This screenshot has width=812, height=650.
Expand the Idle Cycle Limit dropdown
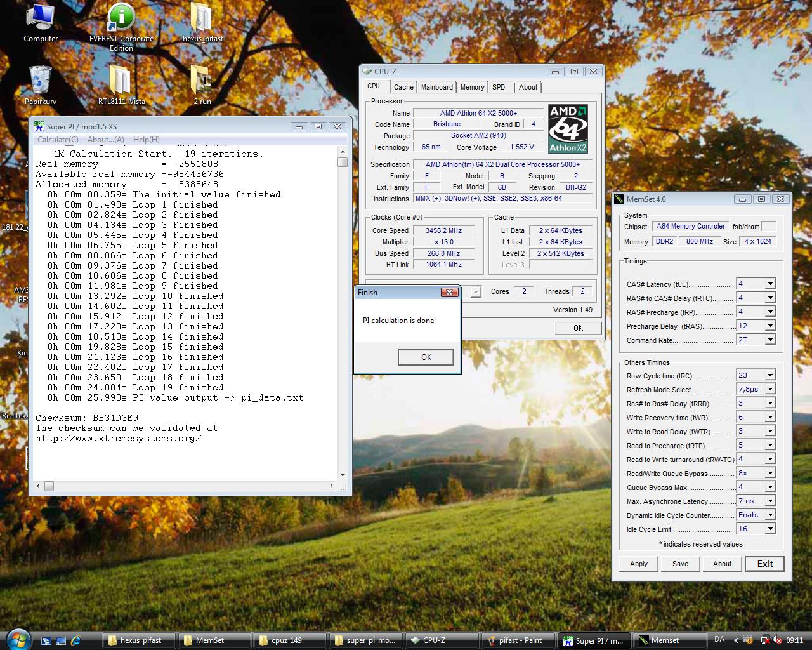pos(769,529)
